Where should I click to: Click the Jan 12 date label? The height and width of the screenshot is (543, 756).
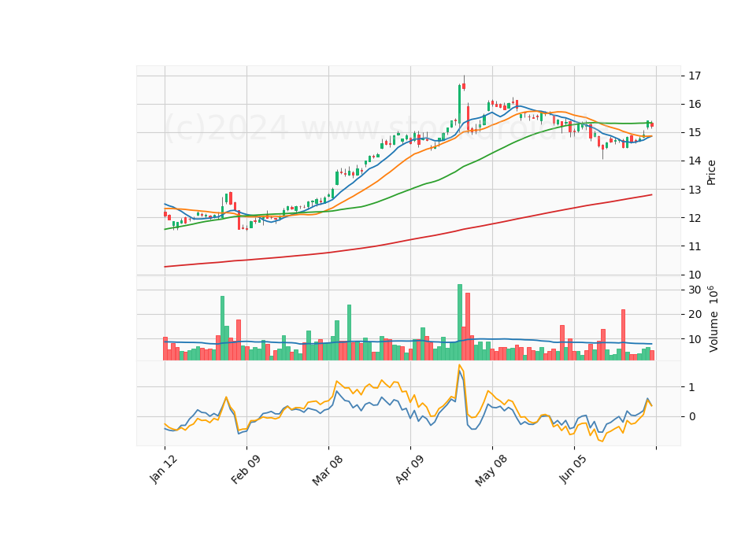(164, 469)
